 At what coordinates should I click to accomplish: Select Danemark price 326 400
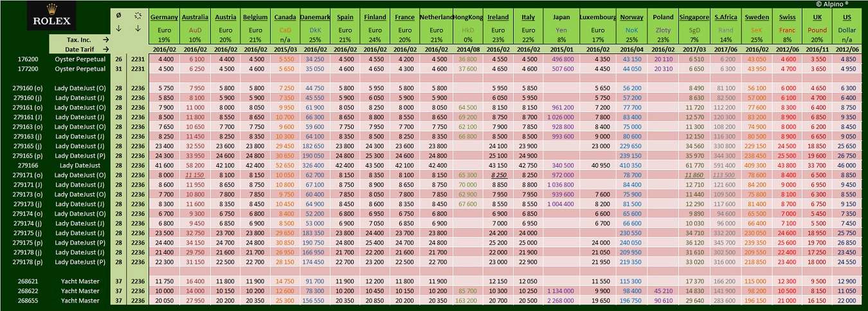(x=314, y=165)
